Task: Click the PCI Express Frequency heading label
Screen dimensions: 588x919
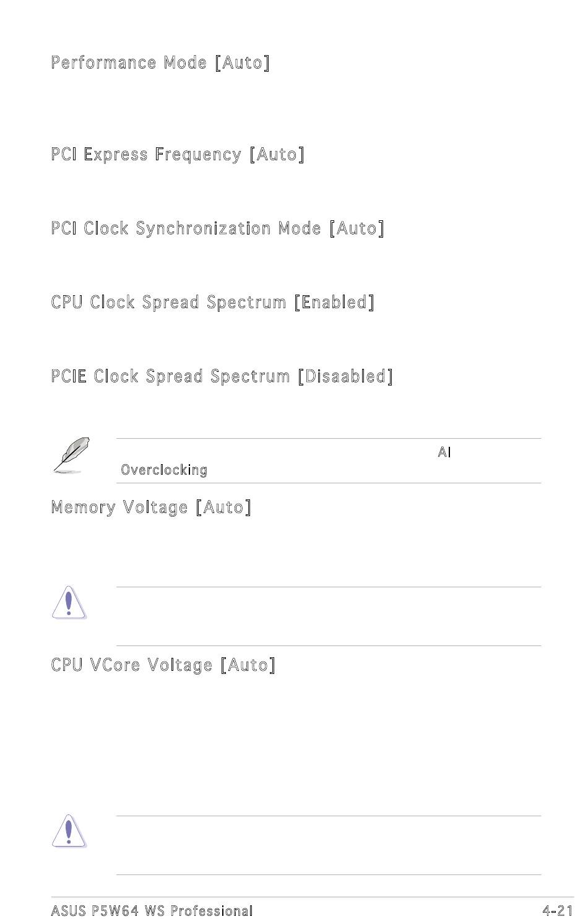Action: [x=146, y=154]
